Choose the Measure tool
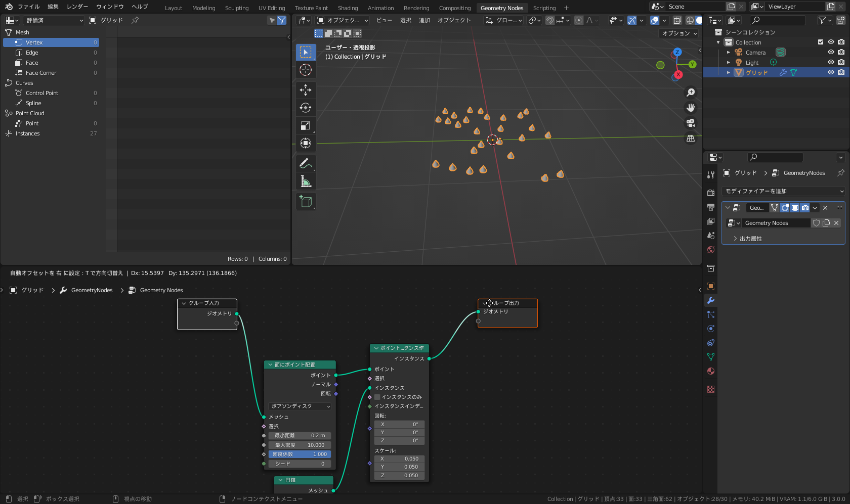The height and width of the screenshot is (504, 850). [306, 181]
